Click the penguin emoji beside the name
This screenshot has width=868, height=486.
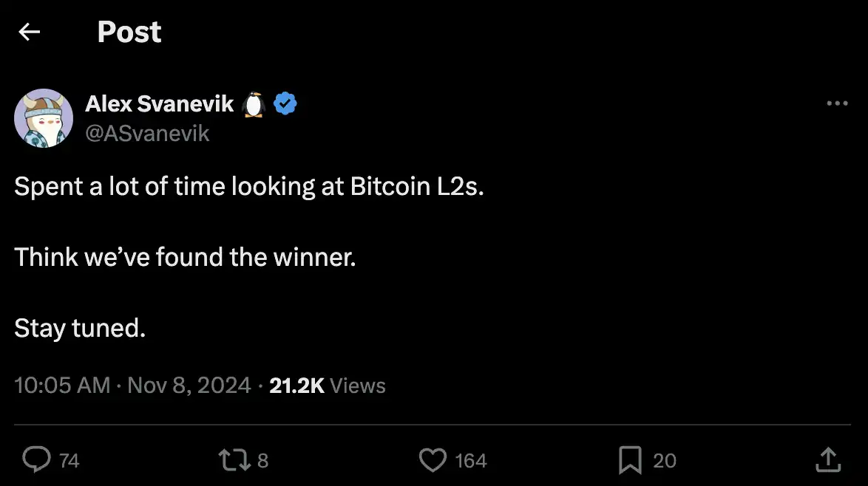point(254,104)
